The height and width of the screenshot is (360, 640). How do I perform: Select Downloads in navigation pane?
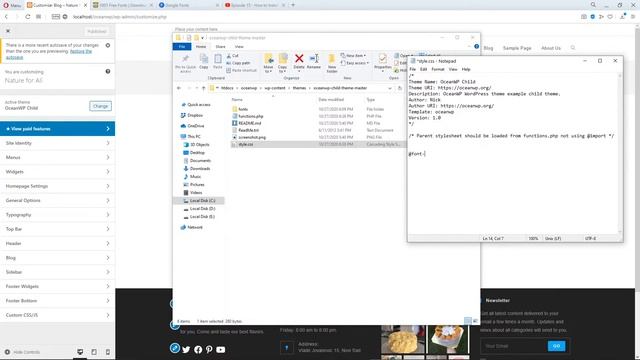click(200, 169)
